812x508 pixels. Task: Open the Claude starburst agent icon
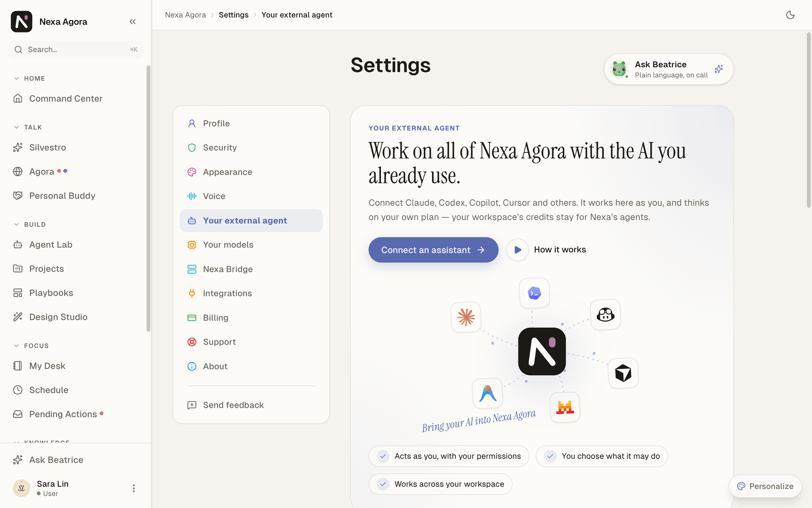pos(466,317)
